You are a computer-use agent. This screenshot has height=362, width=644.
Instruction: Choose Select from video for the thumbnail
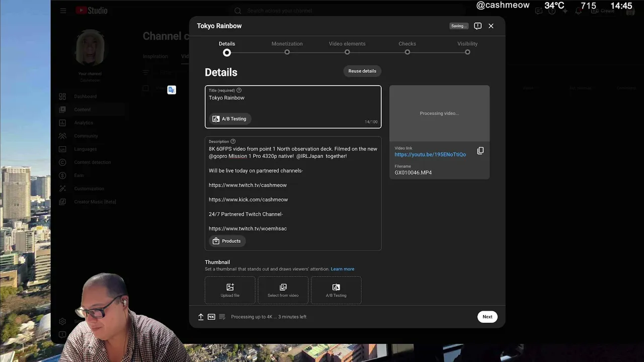point(283,290)
